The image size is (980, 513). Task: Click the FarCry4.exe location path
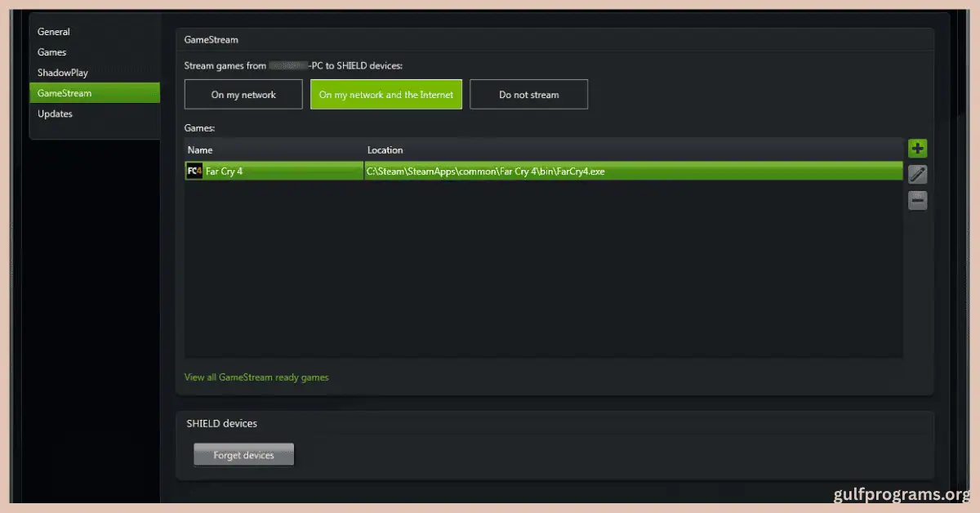tap(486, 172)
